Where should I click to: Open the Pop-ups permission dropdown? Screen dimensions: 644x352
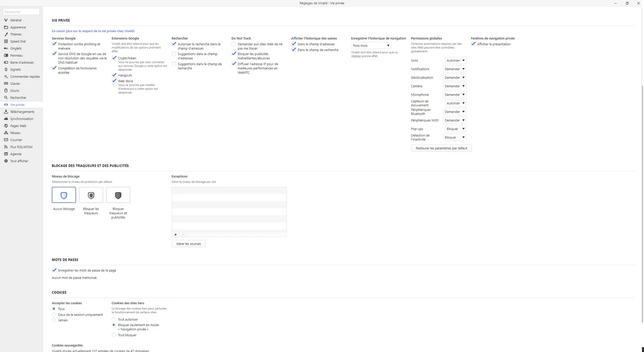[455, 129]
